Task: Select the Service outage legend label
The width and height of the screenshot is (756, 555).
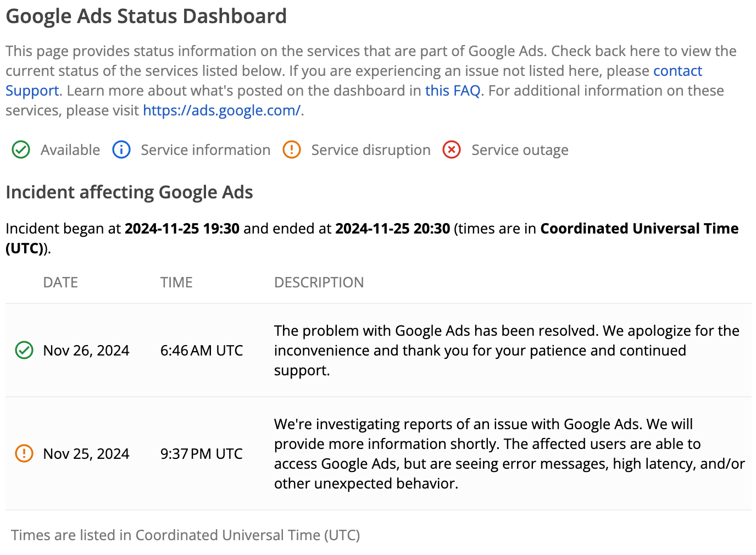Action: click(520, 149)
